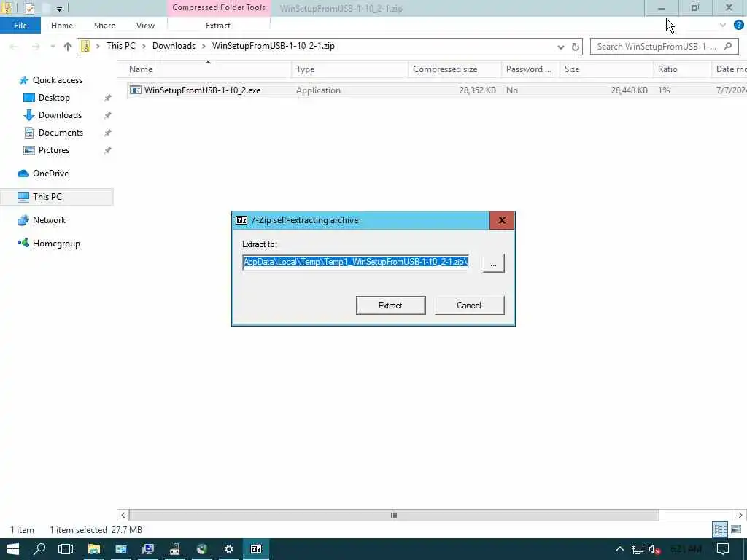Click the zip folder icon in title bar
Screen dimensions: 747x560
7,8
